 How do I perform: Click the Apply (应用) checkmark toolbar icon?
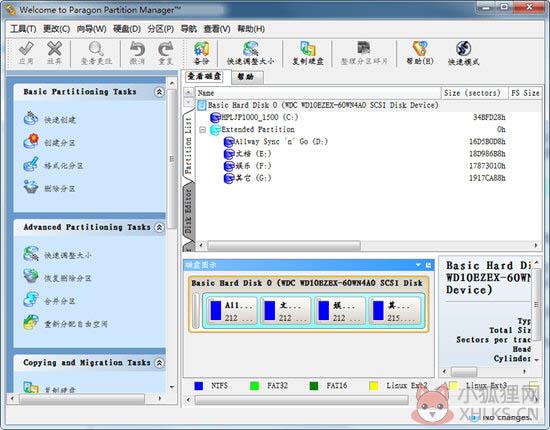pyautogui.click(x=26, y=49)
